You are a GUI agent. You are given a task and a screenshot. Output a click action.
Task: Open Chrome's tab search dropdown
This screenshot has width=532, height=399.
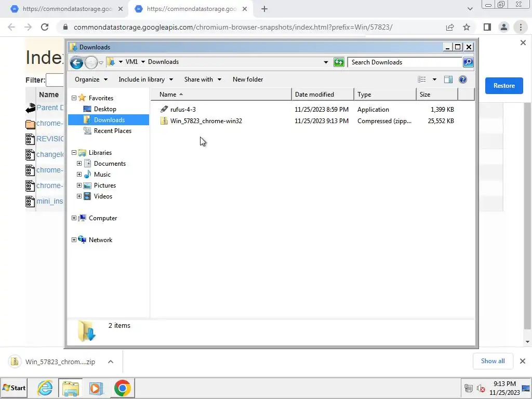click(x=470, y=9)
